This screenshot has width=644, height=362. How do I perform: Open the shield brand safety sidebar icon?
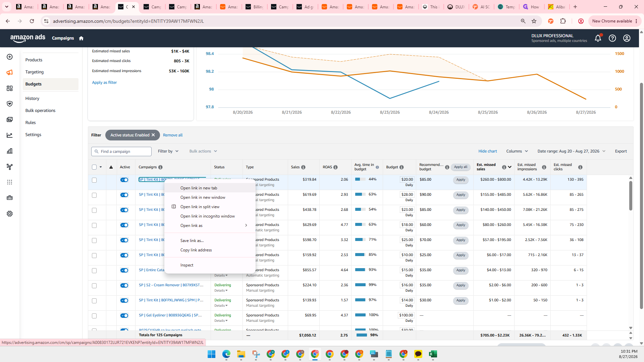click(10, 104)
